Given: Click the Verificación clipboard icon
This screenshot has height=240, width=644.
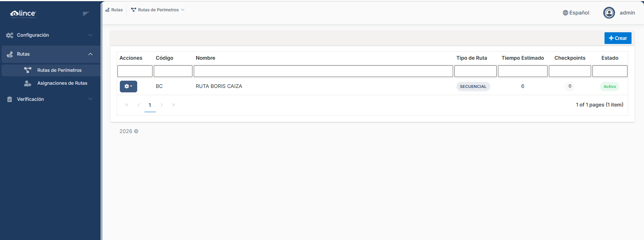Looking at the screenshot, I should pyautogui.click(x=10, y=99).
